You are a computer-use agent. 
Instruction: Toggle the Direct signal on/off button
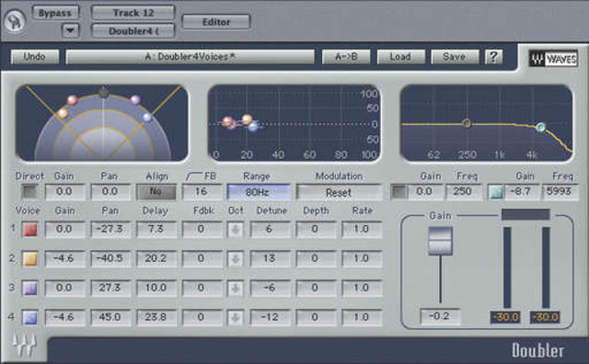pyautogui.click(x=29, y=192)
